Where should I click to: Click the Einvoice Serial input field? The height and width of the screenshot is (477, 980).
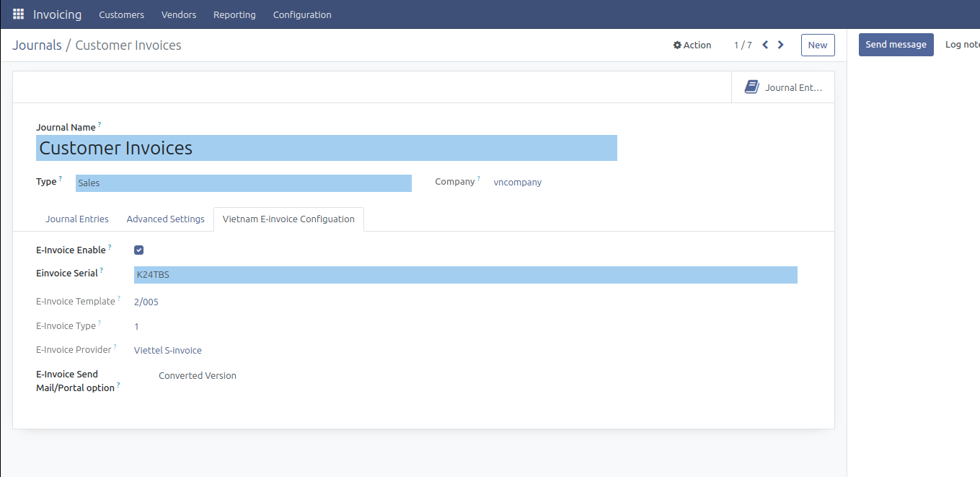click(465, 275)
